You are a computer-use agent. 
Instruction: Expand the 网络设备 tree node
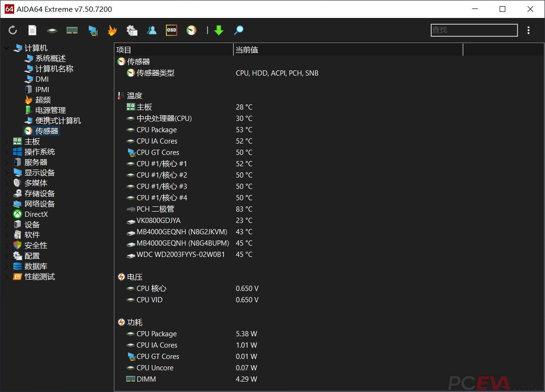pos(7,204)
